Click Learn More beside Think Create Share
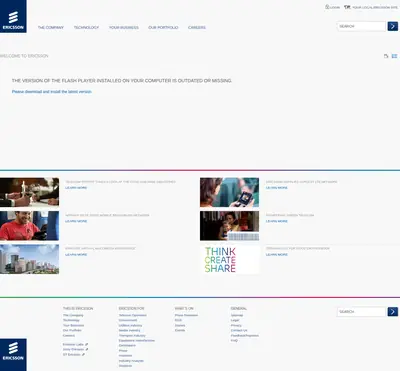 pos(277,254)
